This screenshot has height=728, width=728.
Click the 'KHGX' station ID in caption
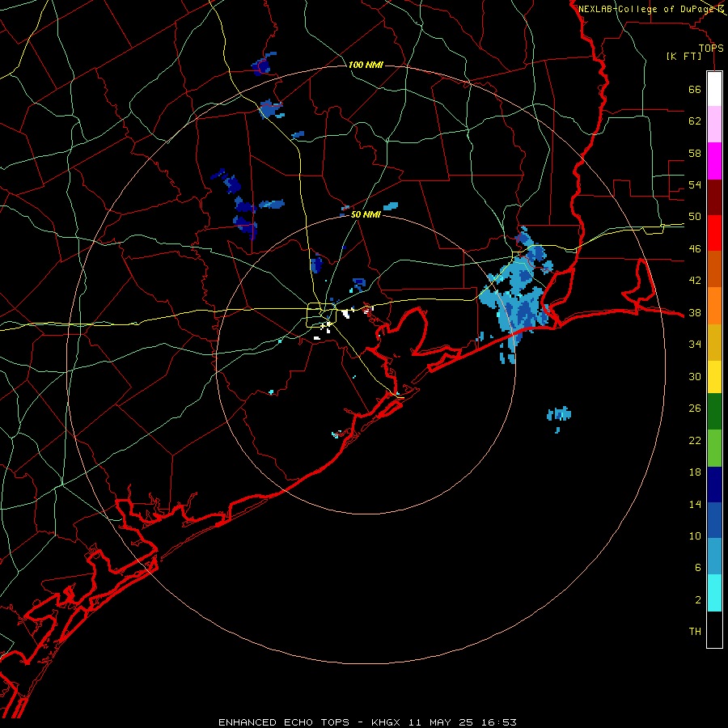(x=385, y=722)
